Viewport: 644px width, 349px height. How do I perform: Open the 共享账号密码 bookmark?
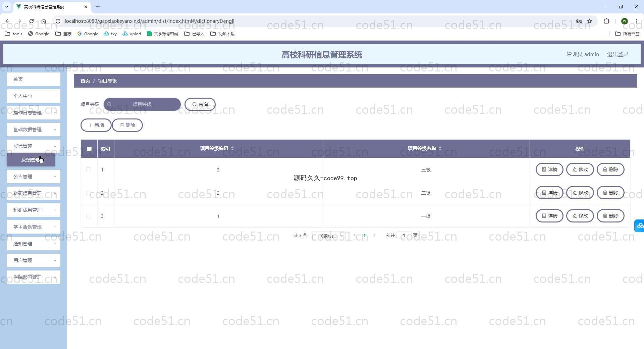pos(162,34)
